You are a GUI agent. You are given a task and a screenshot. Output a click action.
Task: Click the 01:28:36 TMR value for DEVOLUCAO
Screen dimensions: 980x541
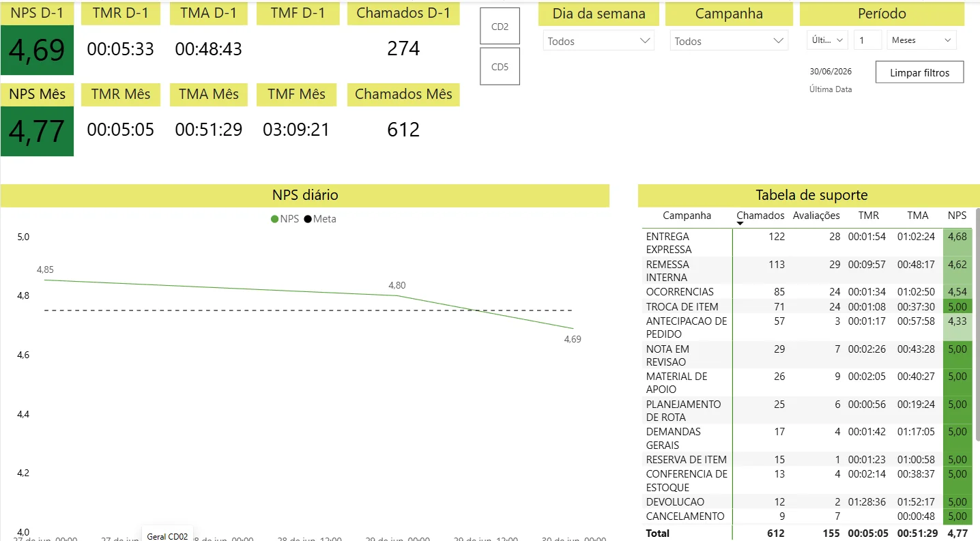tap(867, 502)
